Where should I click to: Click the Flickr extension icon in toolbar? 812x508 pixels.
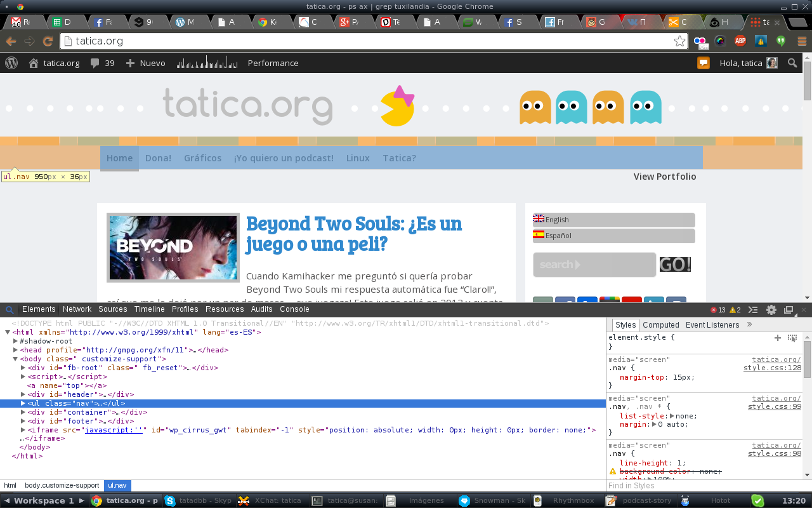pos(700,42)
